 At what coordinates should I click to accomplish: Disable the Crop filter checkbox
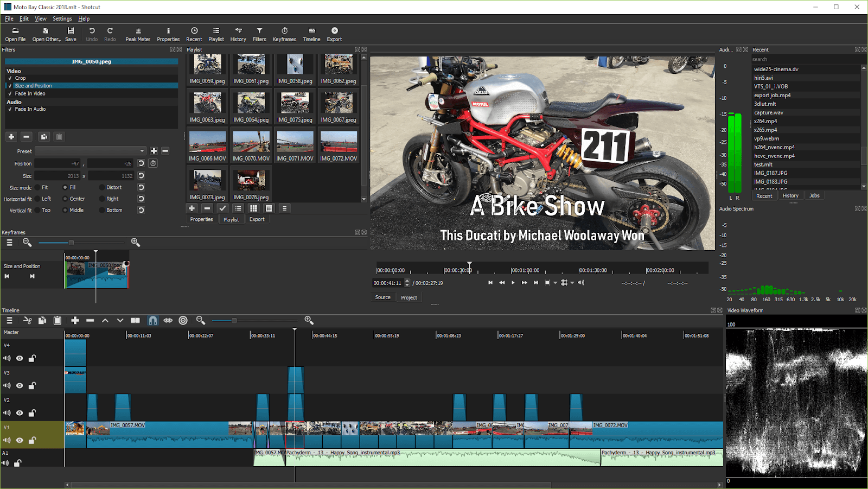coord(11,78)
